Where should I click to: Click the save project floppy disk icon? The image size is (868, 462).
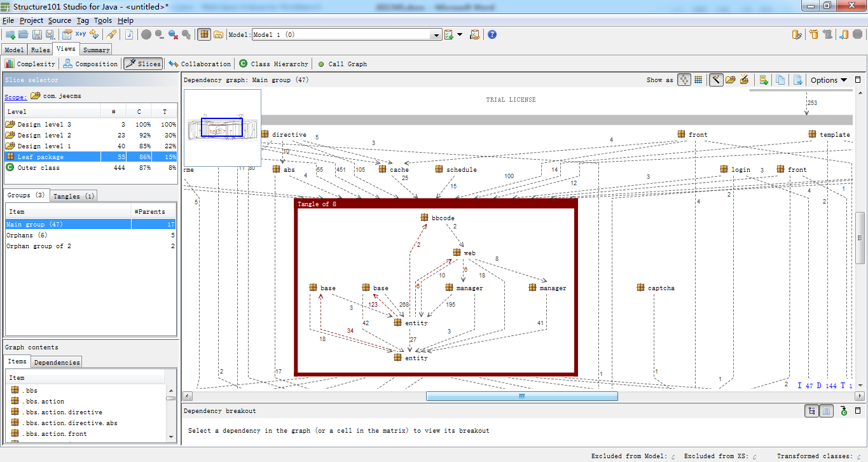pos(37,34)
